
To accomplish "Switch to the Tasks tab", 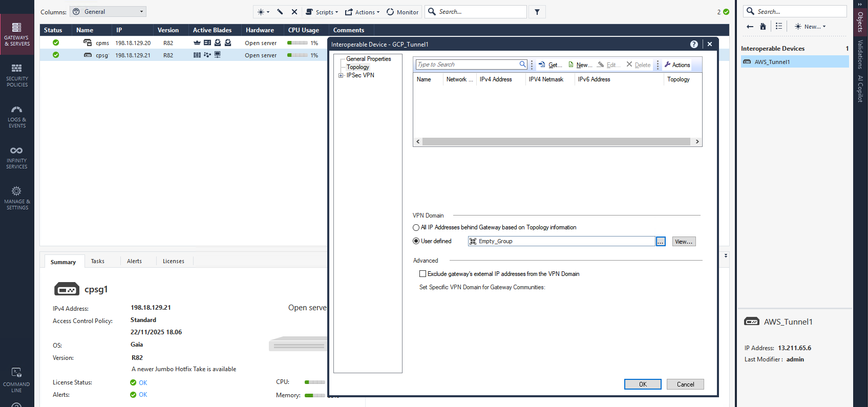I will pos(97,261).
